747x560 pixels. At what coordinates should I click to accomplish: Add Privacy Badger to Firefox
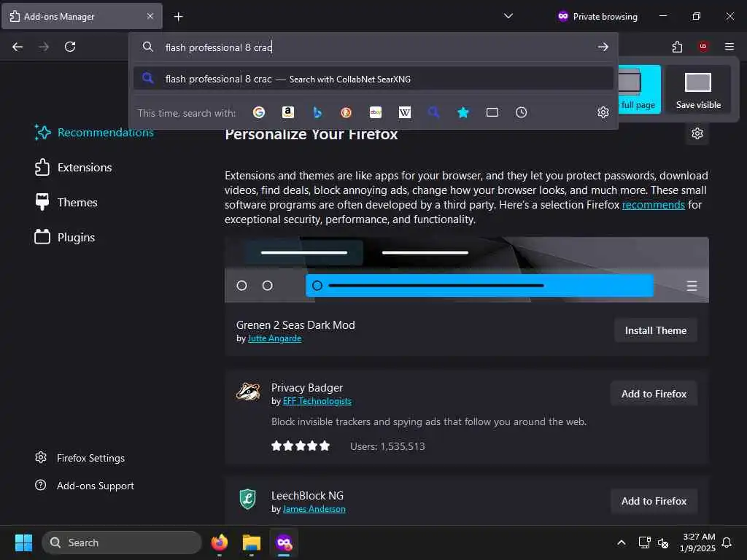pos(654,394)
